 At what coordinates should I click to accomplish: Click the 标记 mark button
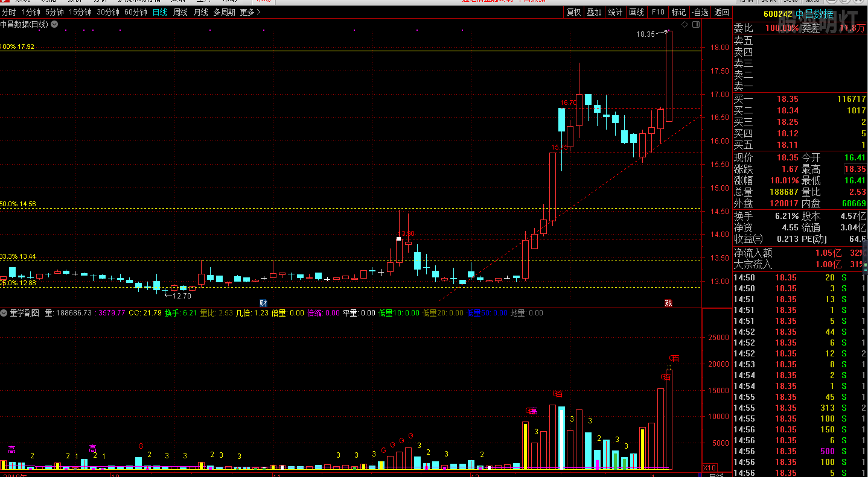click(x=679, y=12)
